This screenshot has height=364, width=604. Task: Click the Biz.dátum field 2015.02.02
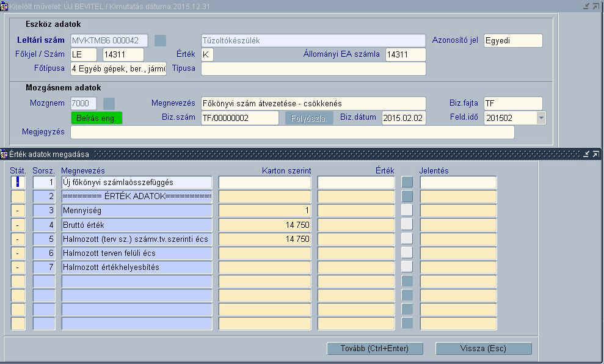point(404,118)
